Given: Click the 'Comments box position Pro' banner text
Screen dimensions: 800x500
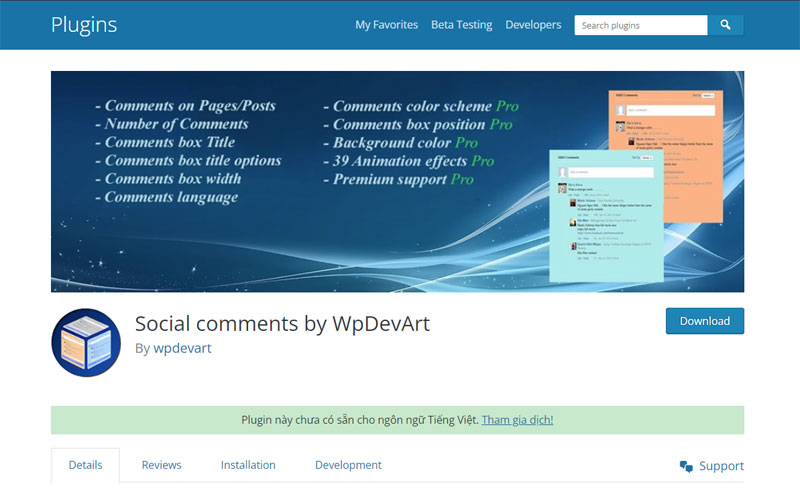Looking at the screenshot, I should [x=418, y=124].
